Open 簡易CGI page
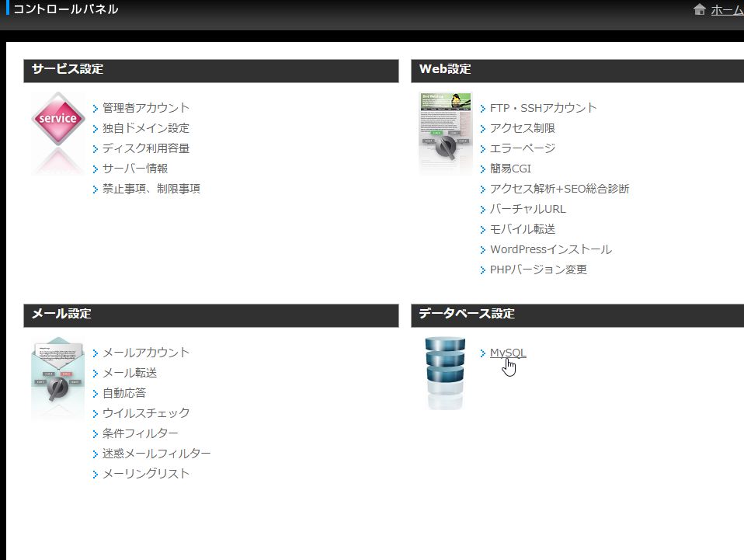The height and width of the screenshot is (560, 744). [x=510, y=169]
